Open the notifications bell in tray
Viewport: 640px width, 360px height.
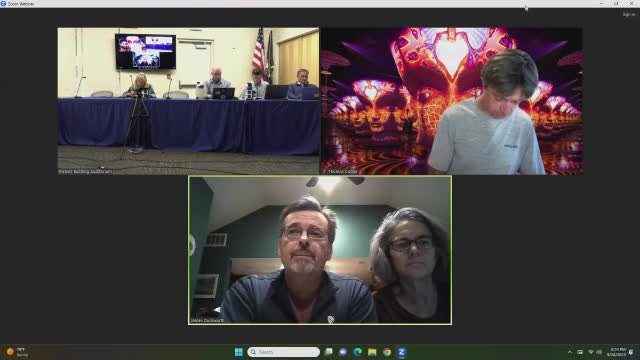[631, 352]
